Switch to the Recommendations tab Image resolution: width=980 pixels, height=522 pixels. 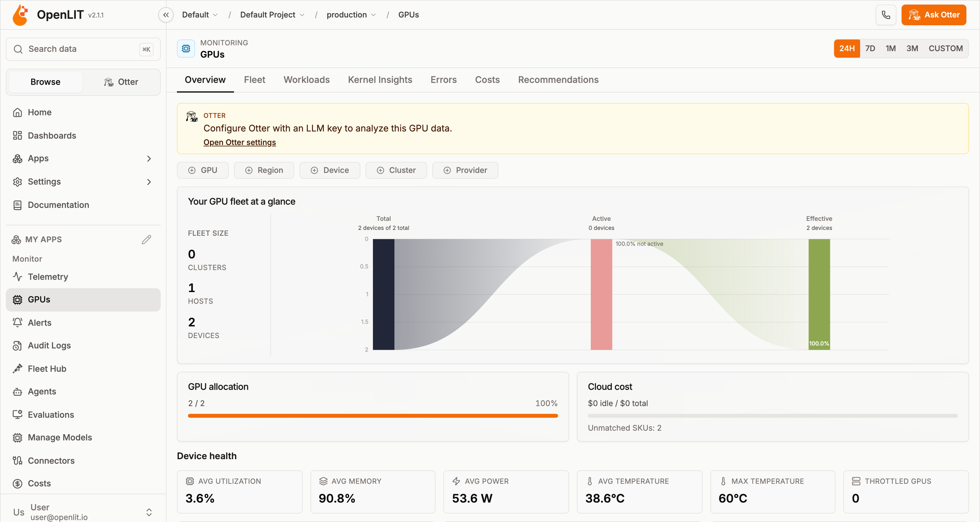pyautogui.click(x=558, y=79)
